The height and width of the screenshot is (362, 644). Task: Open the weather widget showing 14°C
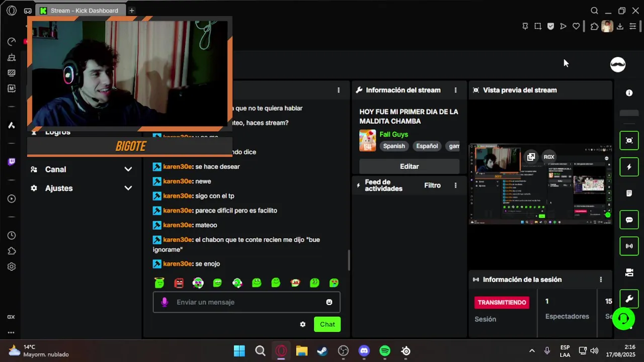39,350
